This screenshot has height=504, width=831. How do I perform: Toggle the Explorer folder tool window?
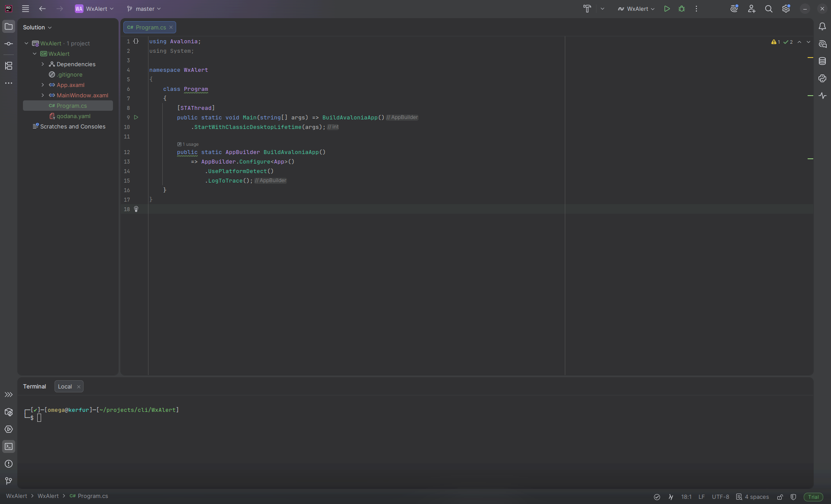pos(9,27)
